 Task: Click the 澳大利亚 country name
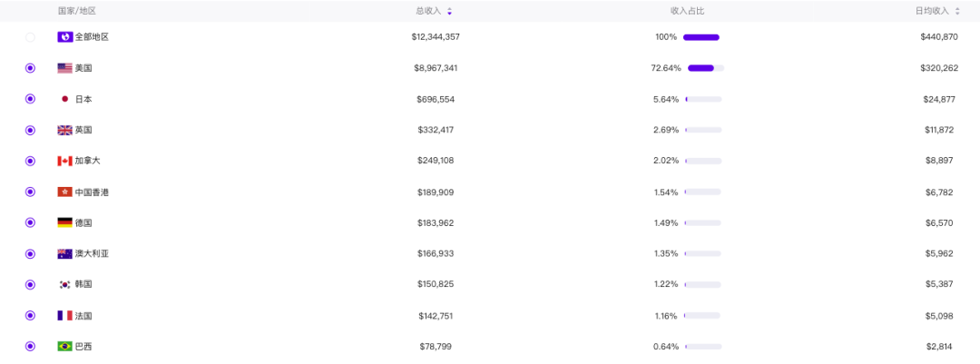click(x=91, y=253)
